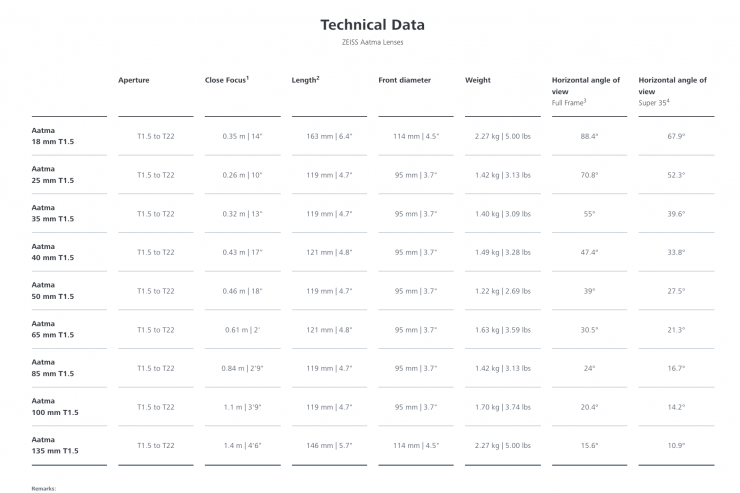Click the ZEISS Aatma Lenses subtitle
740x493 pixels.
tap(372, 42)
